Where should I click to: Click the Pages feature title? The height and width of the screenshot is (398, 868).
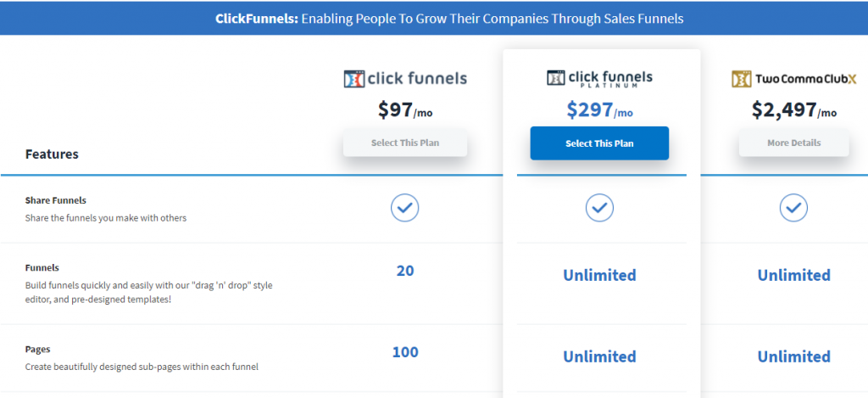point(38,349)
